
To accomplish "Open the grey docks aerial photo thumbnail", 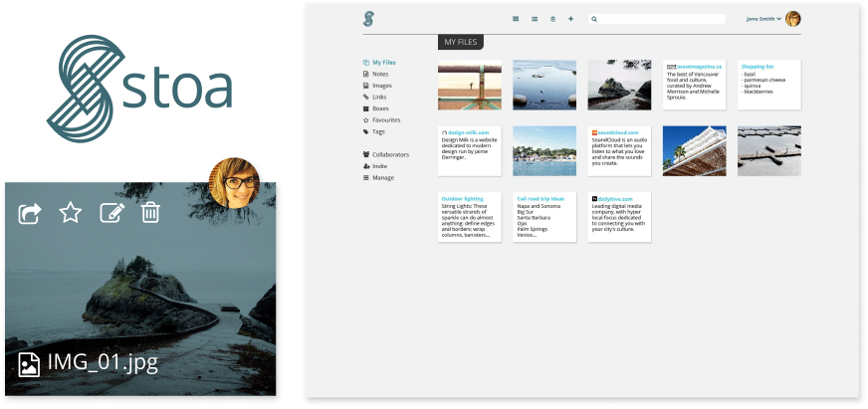I will click(x=768, y=151).
